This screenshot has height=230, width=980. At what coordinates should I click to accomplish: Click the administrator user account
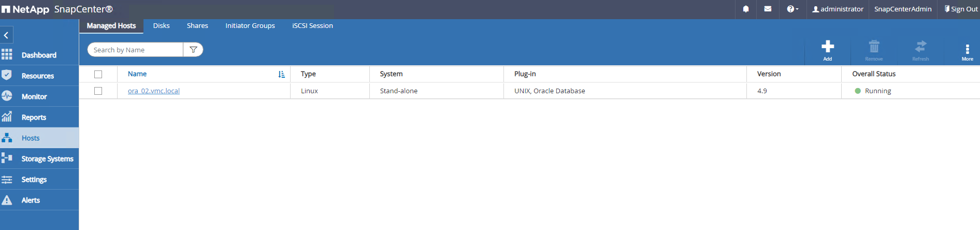[x=838, y=9]
